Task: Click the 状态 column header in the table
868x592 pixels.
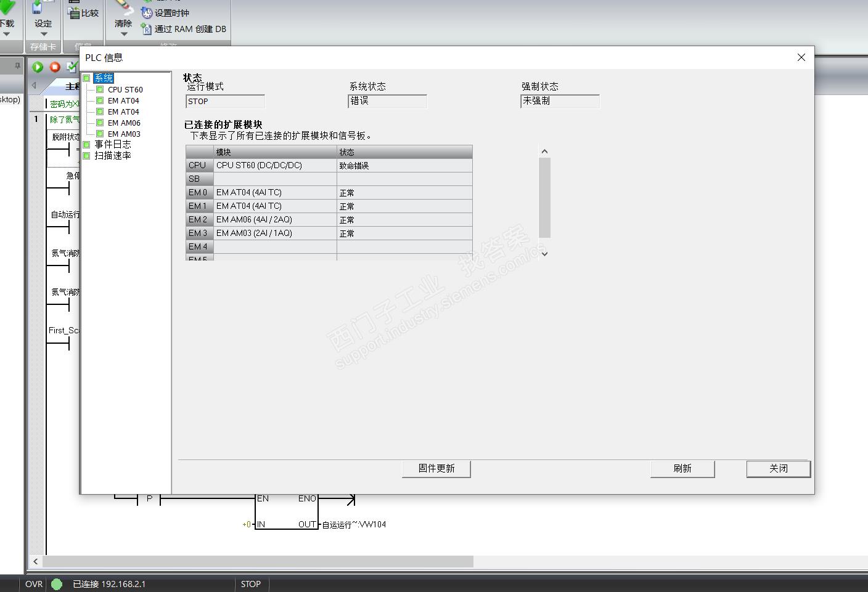Action: coord(404,152)
